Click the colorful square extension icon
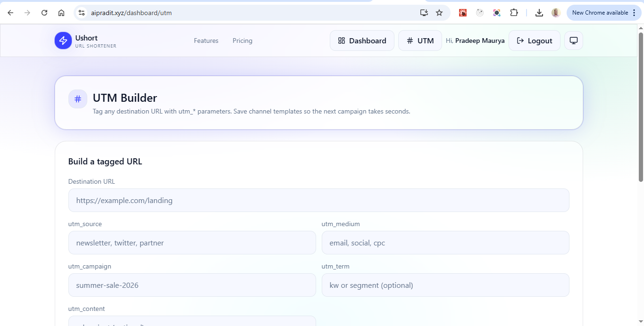Viewport: 644px width, 326px height. [497, 13]
